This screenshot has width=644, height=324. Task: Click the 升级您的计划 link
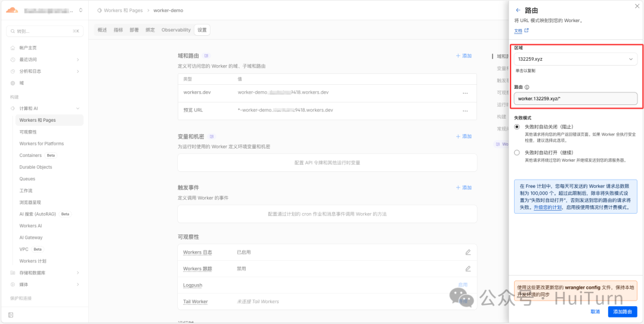point(547,208)
